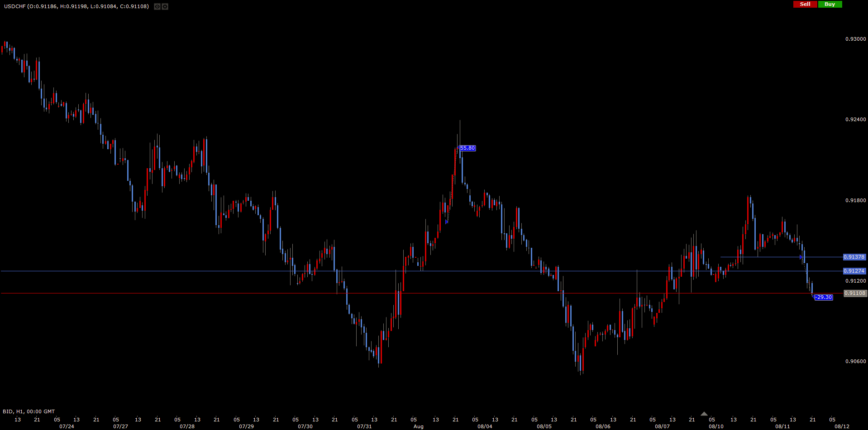Image resolution: width=868 pixels, height=430 pixels.
Task: Click the 0.93000 price axis label
Action: coord(855,39)
